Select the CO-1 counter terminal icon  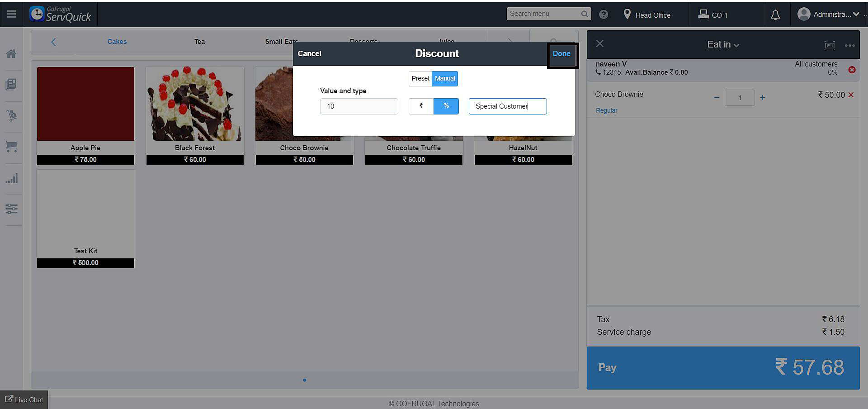point(703,14)
